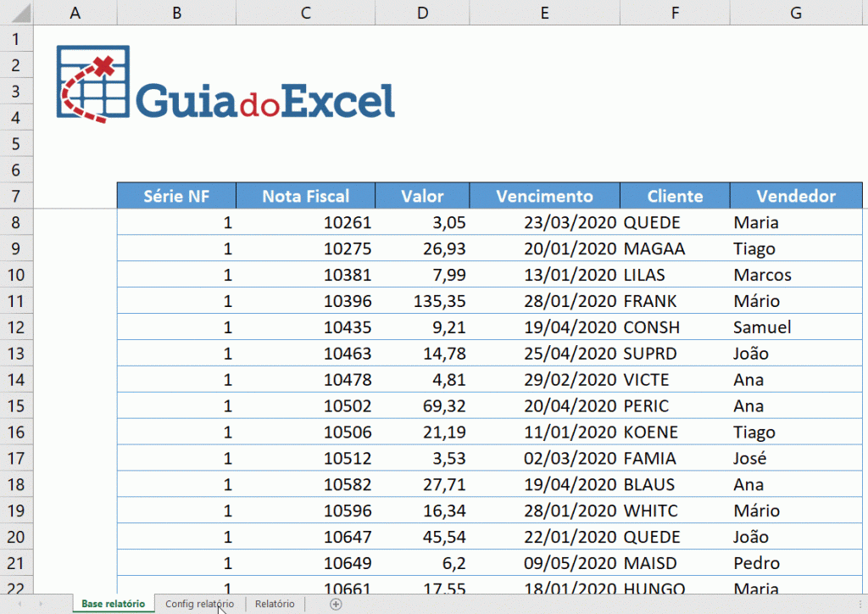Click the Select All corner button above row 1

point(22,12)
